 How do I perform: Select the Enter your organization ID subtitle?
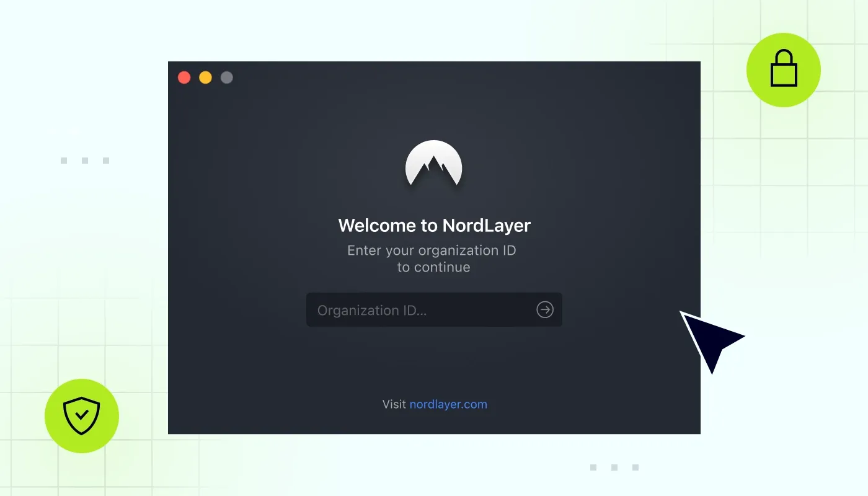click(x=432, y=250)
